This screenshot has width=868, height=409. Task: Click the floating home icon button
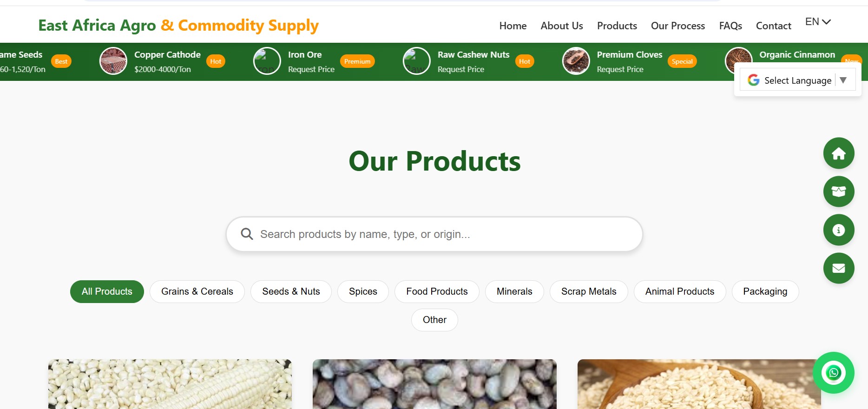point(838,153)
